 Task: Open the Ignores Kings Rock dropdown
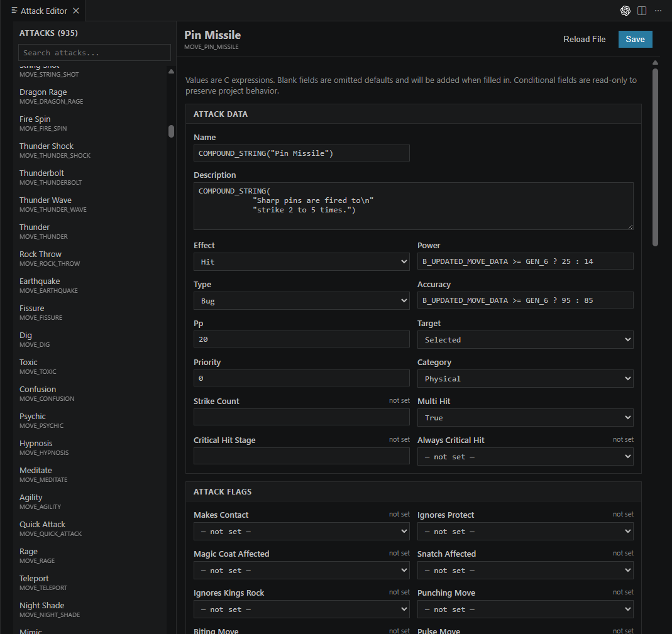(301, 609)
